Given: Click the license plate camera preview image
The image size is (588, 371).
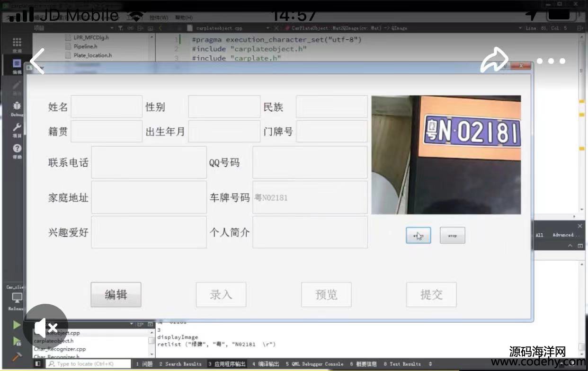Looking at the screenshot, I should tap(446, 155).
